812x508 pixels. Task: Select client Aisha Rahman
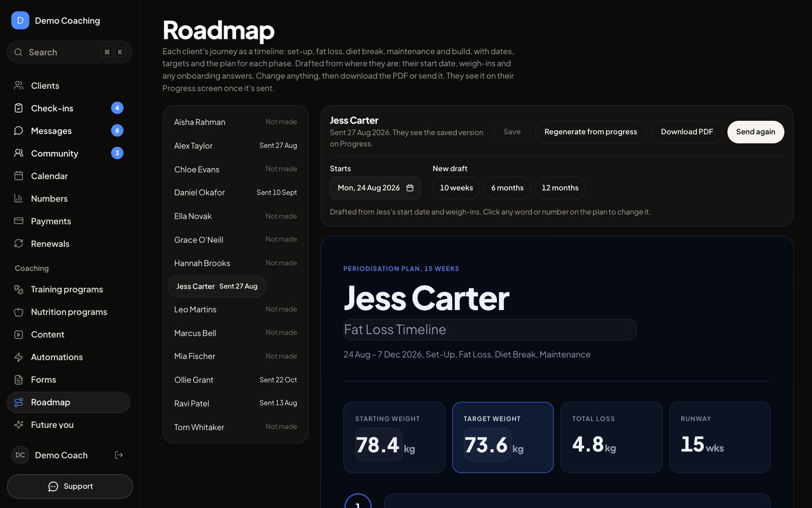[x=235, y=122]
